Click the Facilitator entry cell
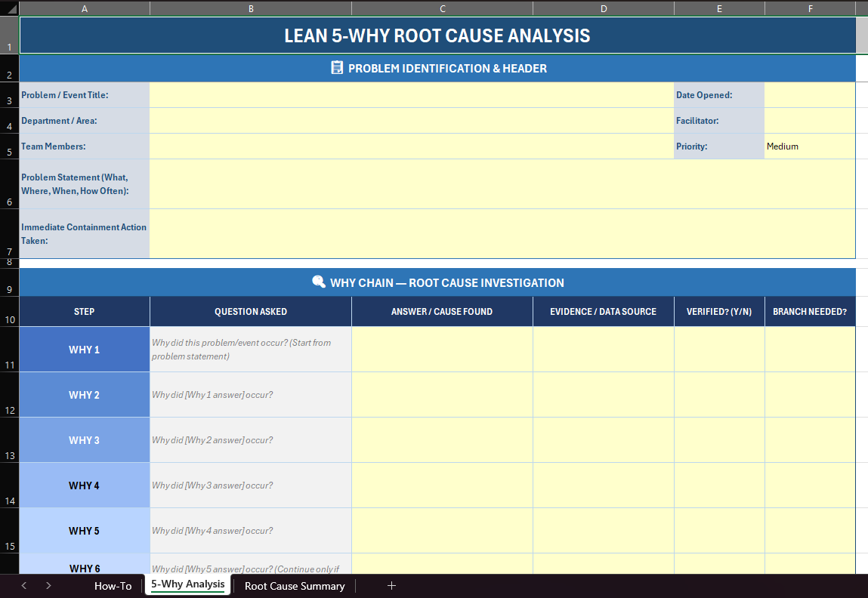Screen dimensions: 868x598 [x=808, y=120]
